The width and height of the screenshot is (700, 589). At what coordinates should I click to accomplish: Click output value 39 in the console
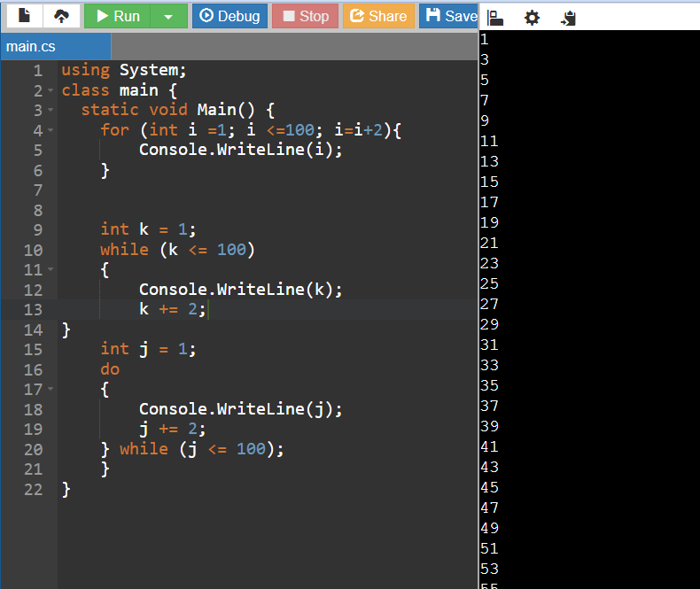pos(489,426)
